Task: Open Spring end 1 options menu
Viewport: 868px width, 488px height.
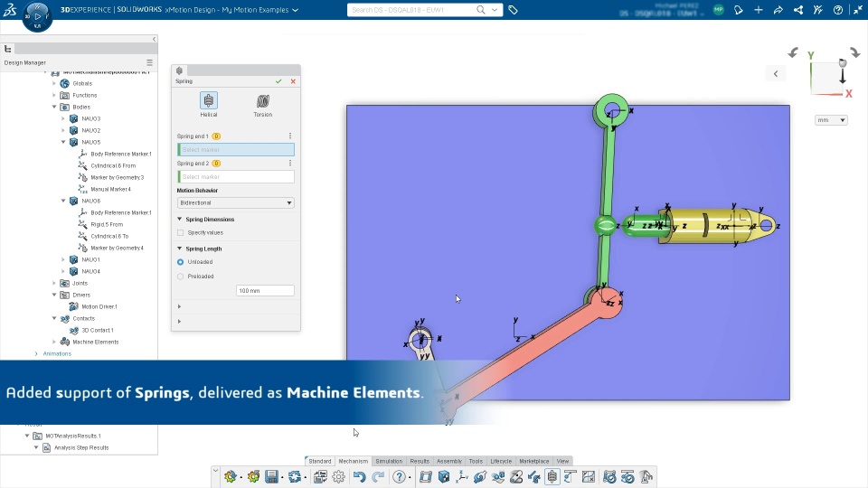Action: 290,136
